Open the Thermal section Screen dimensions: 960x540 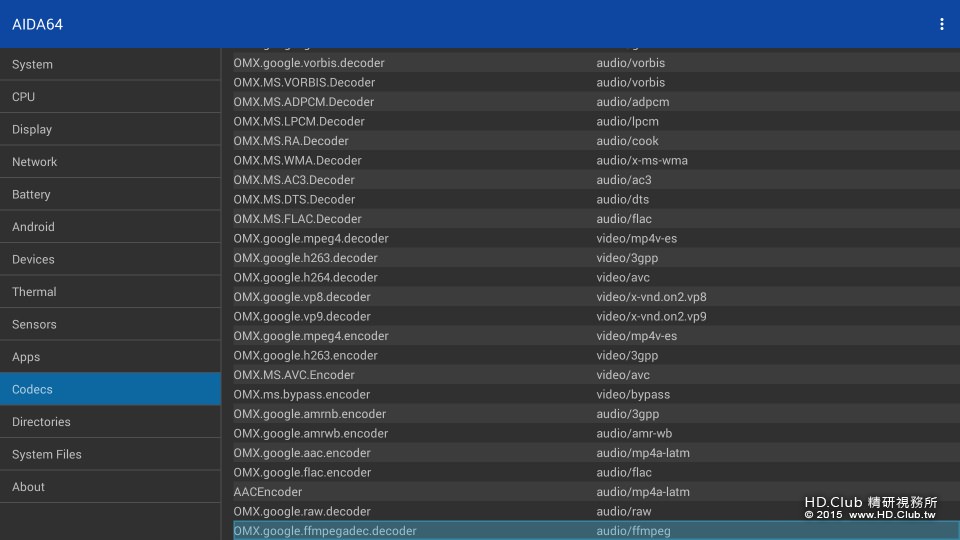point(110,291)
